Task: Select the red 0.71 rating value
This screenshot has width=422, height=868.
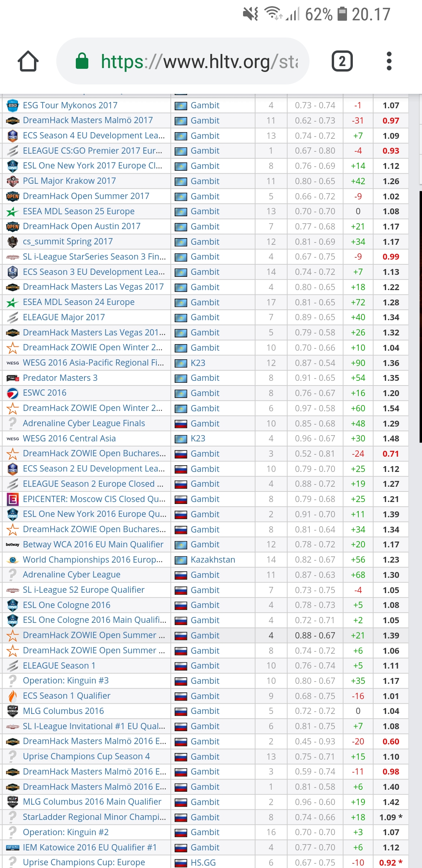Action: [x=391, y=454]
